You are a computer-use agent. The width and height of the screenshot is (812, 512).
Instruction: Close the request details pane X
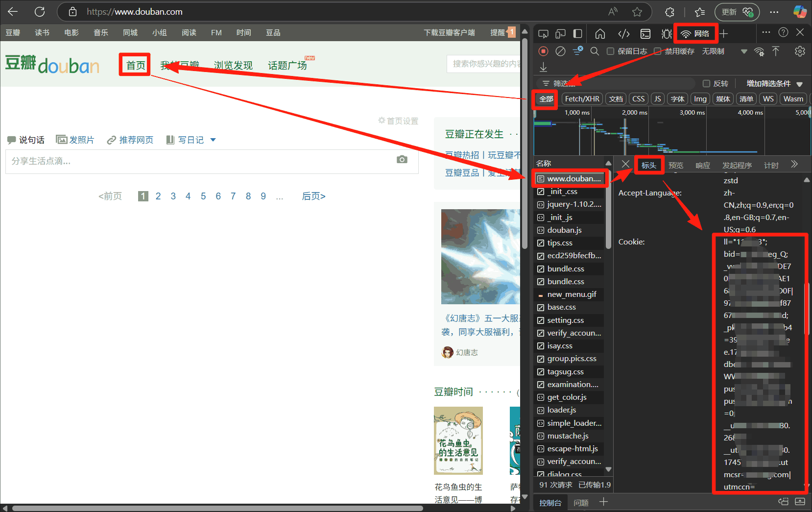(x=625, y=164)
